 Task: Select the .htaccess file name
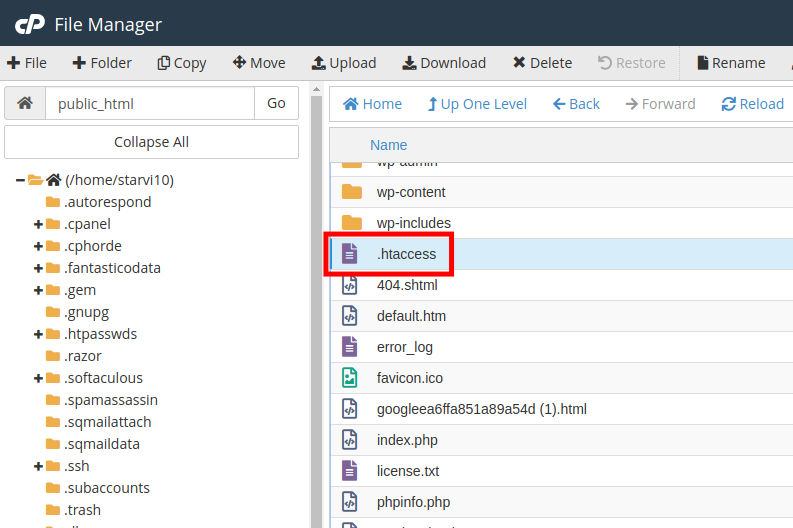tap(406, 254)
